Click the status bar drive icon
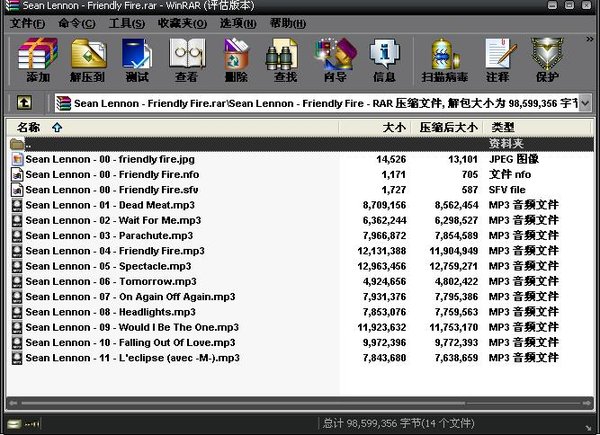Screen dimensions: 600x435 click(x=15, y=424)
